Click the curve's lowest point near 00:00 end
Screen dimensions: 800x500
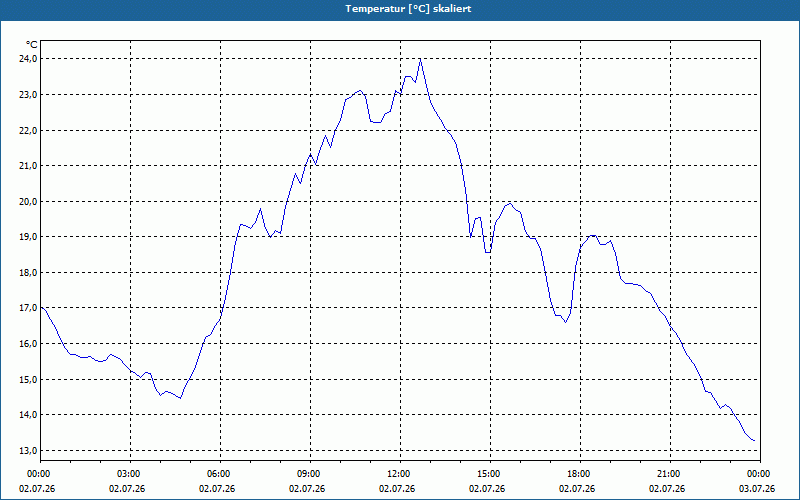tap(754, 440)
